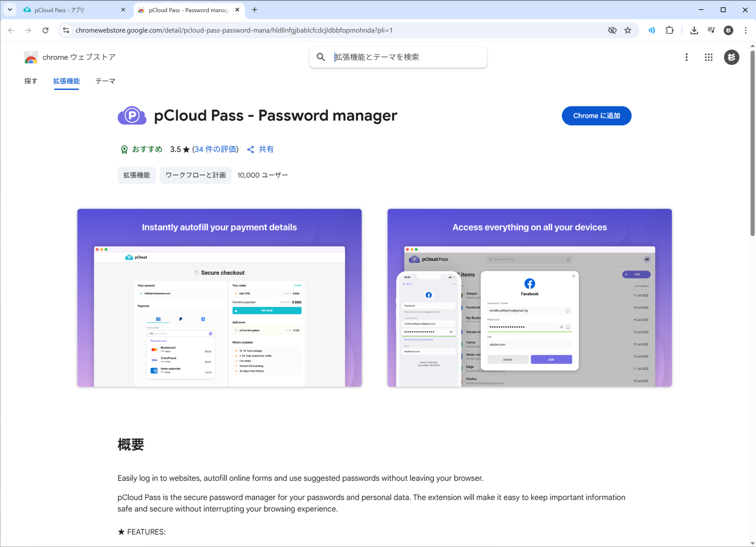Viewport: 756px width, 547px height.
Task: Click the share icon next to the rating
Action: click(x=251, y=149)
